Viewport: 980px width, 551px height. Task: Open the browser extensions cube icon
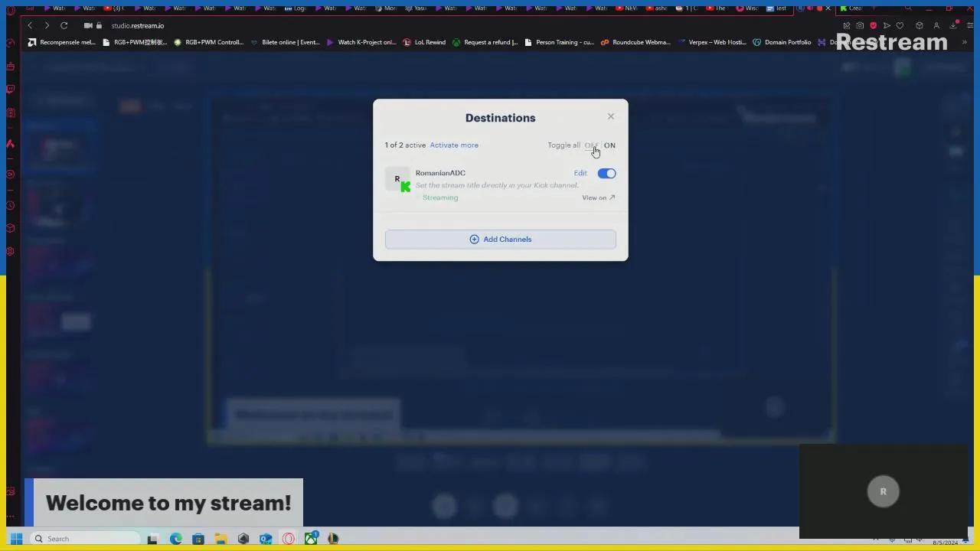[x=920, y=26]
